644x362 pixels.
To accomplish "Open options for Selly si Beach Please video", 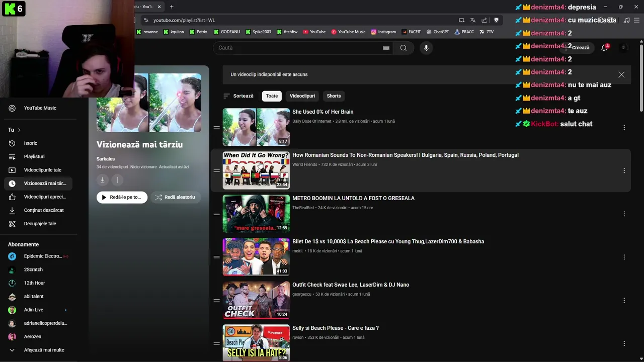I will (624, 343).
